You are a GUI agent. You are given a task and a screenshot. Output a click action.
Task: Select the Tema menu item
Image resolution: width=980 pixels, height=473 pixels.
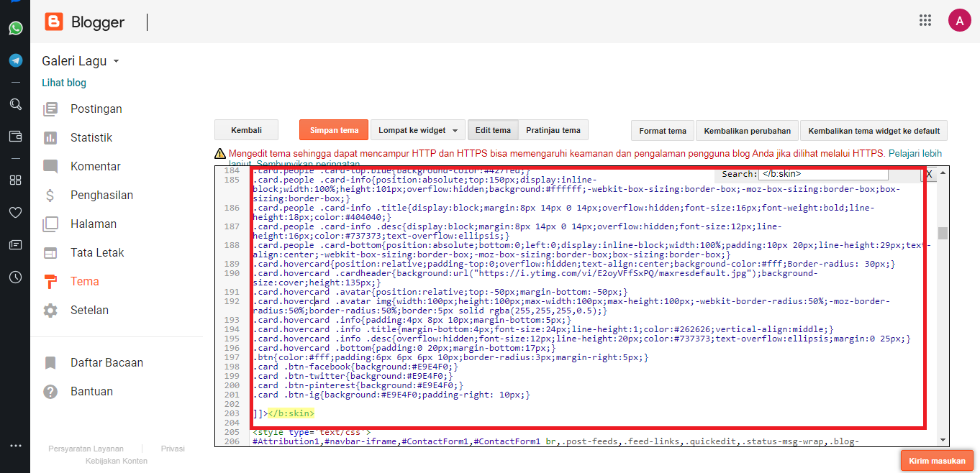85,282
